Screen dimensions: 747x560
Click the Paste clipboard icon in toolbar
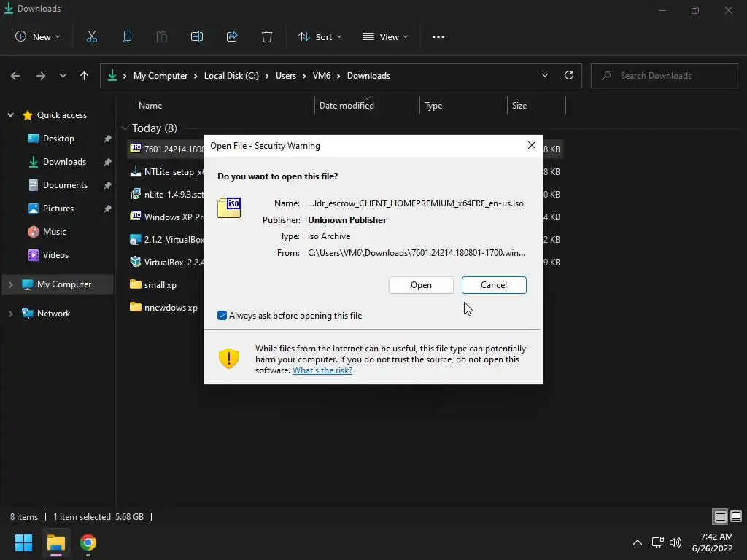pyautogui.click(x=162, y=36)
